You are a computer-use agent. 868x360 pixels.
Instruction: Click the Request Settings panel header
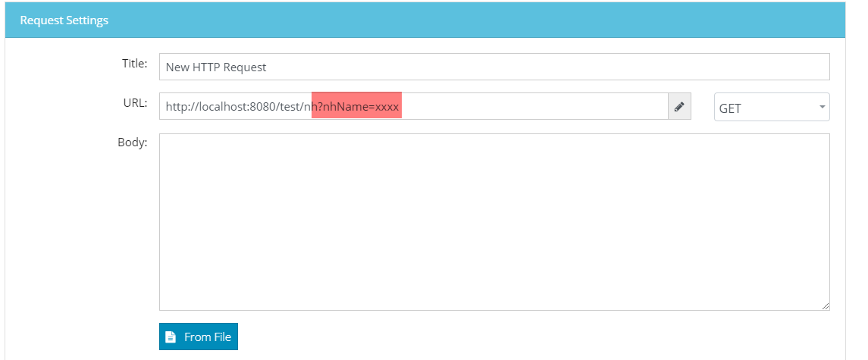point(425,20)
